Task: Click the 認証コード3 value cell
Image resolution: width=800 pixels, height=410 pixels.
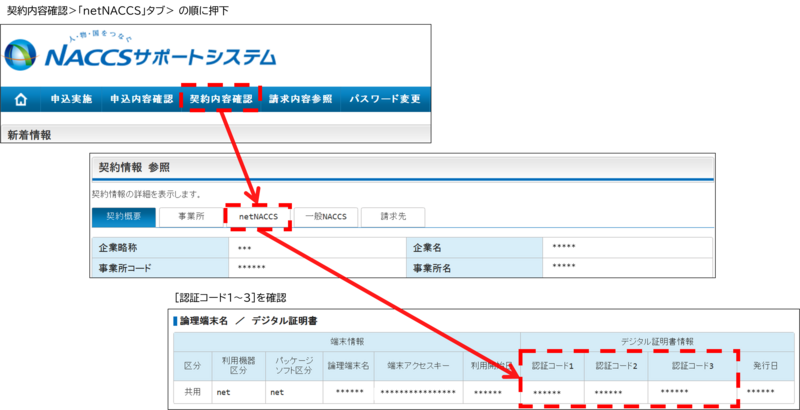Action: 691,392
